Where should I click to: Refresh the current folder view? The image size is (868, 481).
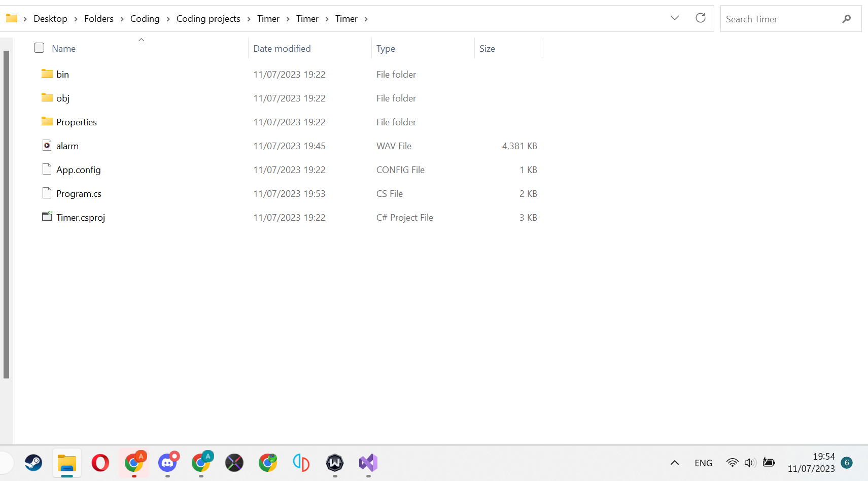click(x=701, y=18)
